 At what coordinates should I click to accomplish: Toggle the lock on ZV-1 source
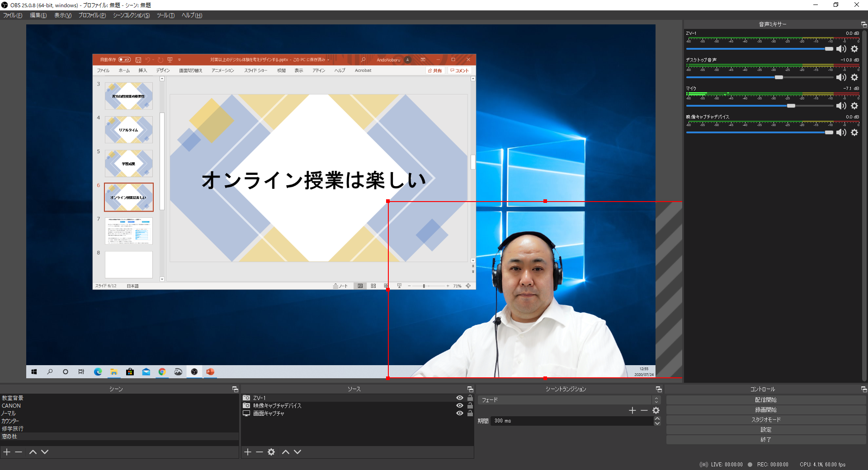point(470,398)
